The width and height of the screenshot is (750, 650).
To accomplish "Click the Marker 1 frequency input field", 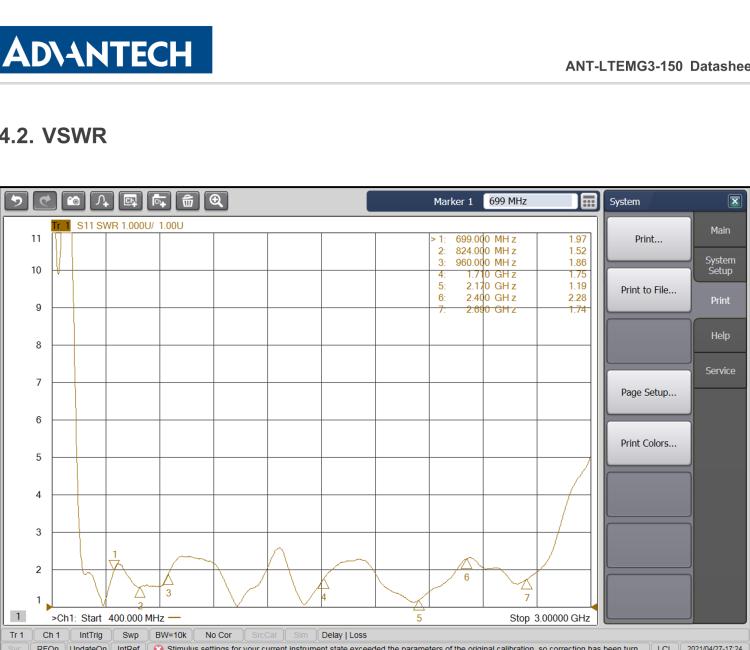I will [x=530, y=201].
